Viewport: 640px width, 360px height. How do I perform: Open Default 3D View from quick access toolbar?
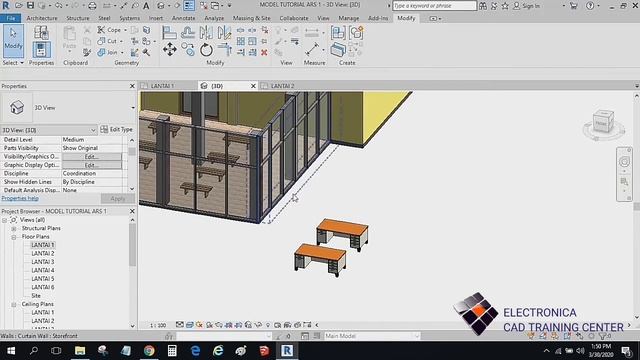click(161, 6)
